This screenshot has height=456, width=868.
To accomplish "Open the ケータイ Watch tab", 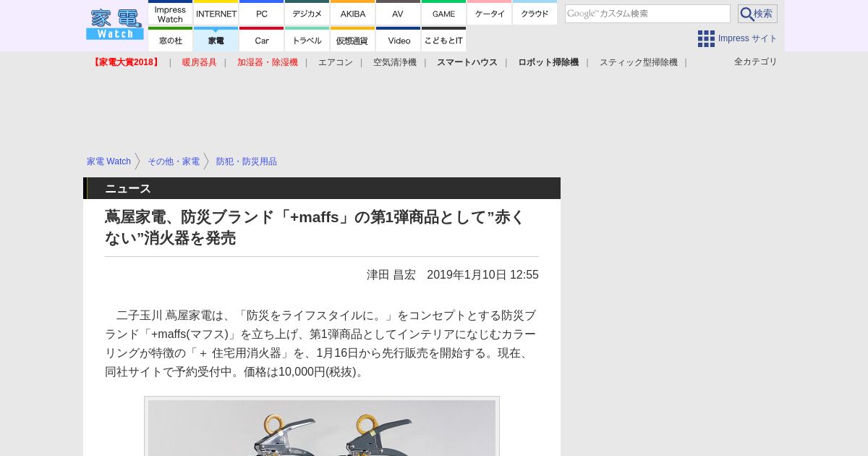I will pyautogui.click(x=490, y=13).
